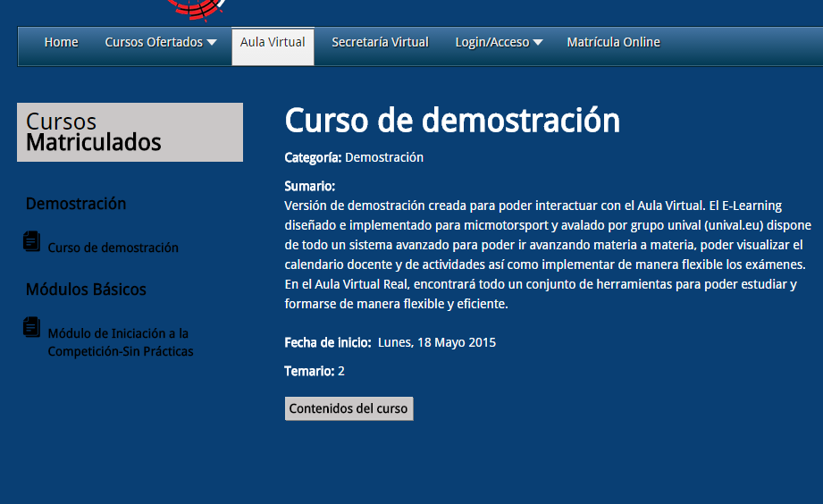The width and height of the screenshot is (823, 504).
Task: Open Curso de demostración link in sidebar
Action: point(113,248)
